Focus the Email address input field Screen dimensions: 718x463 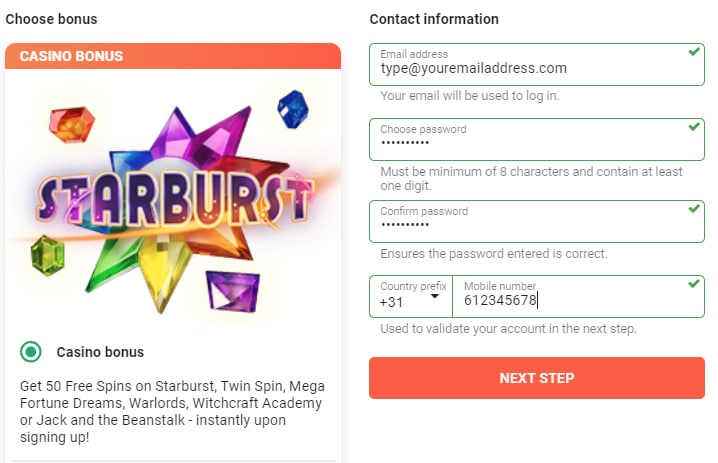pyautogui.click(x=520, y=68)
